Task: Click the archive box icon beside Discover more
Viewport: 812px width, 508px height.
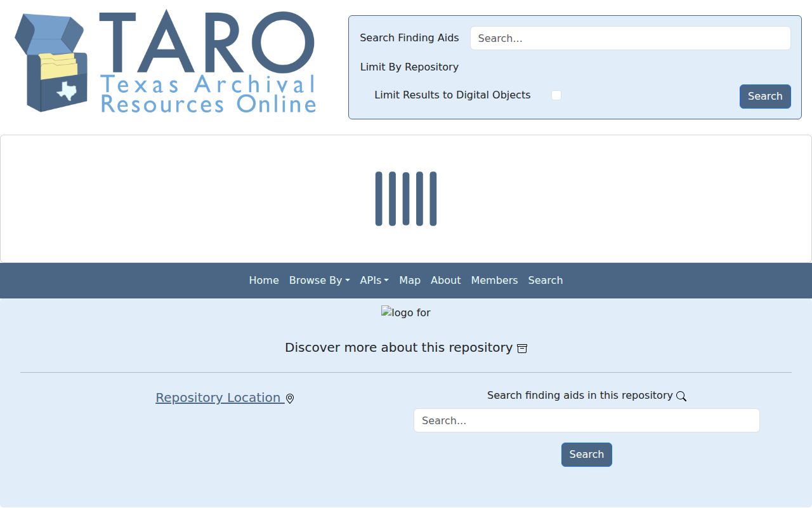Action: tap(522, 348)
